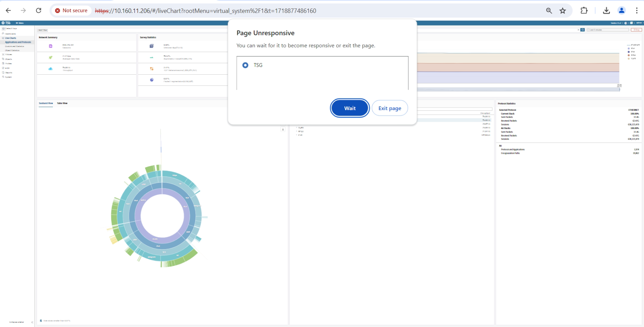Expand the VLAN row in protocol tree
This screenshot has width=644, height=327.
coord(297,128)
